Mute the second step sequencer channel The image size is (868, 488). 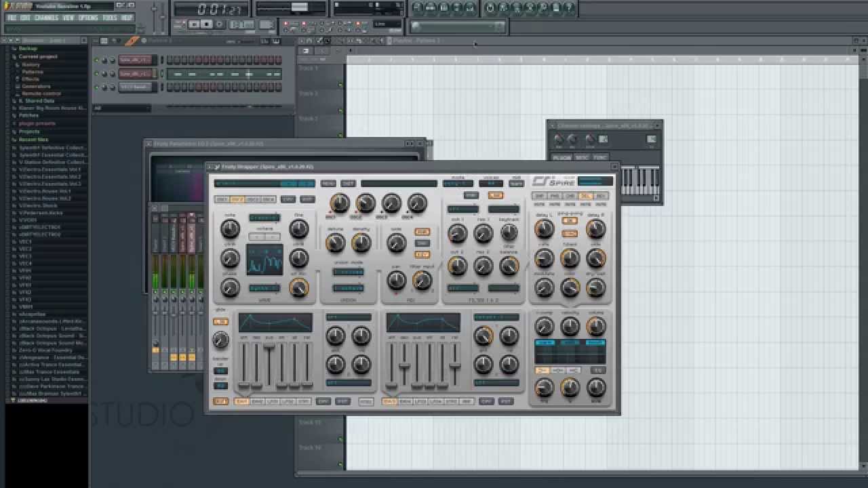tap(96, 74)
